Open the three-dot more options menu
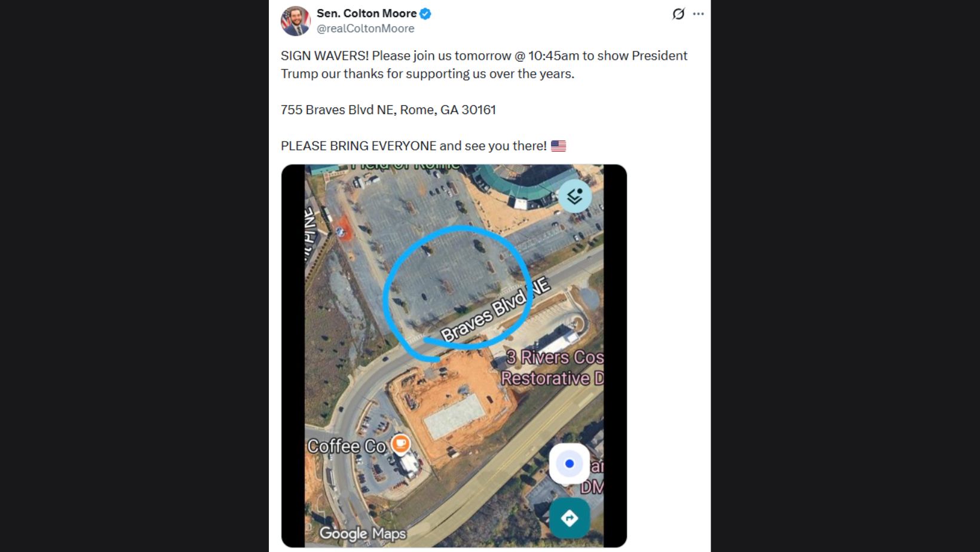 tap(699, 14)
